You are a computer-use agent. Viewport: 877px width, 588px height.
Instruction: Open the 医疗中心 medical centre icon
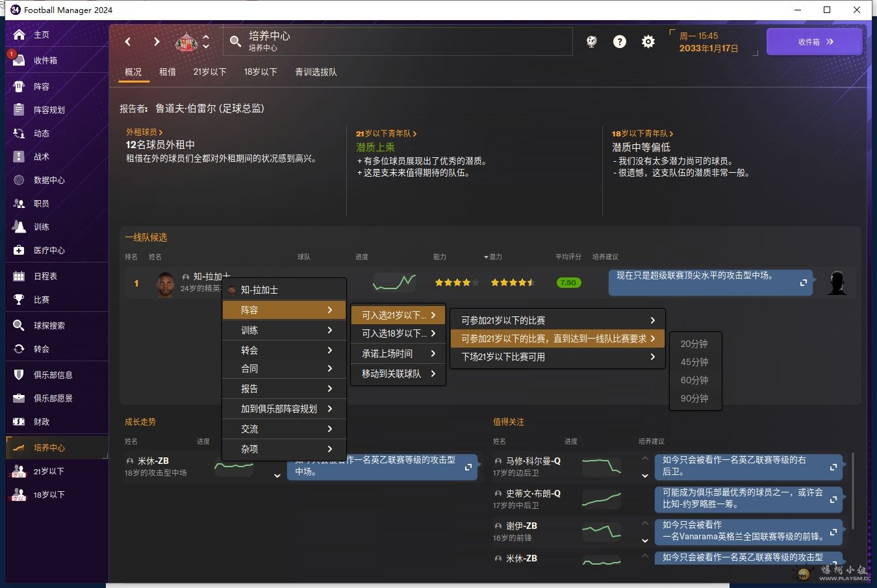pos(19,250)
